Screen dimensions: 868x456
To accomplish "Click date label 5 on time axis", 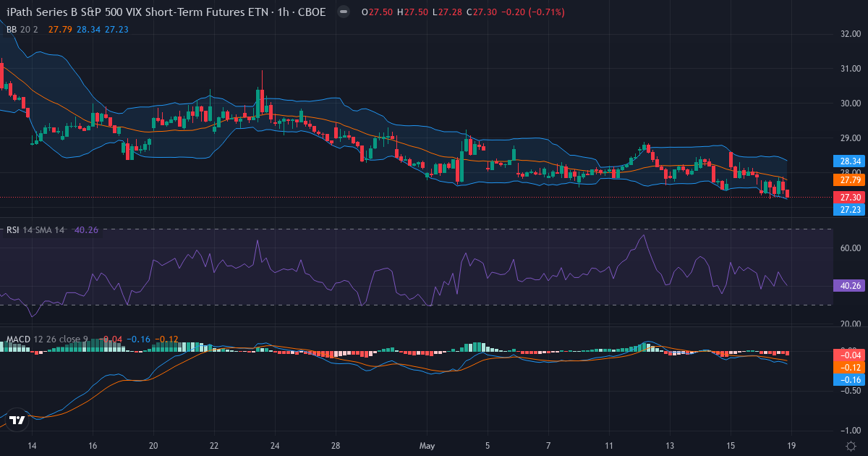I will coord(488,445).
